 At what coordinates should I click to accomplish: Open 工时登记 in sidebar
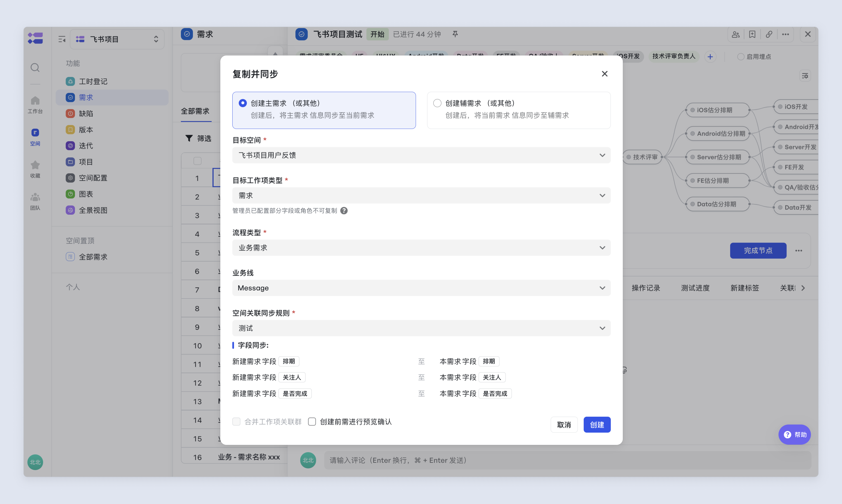coord(112,82)
